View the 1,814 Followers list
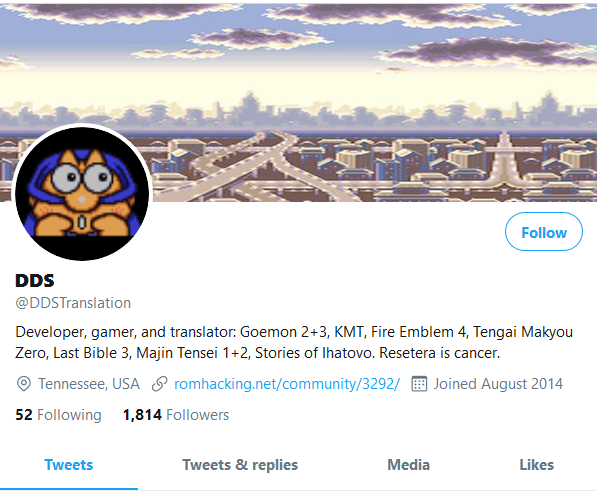The height and width of the screenshot is (494, 597). pos(176,415)
